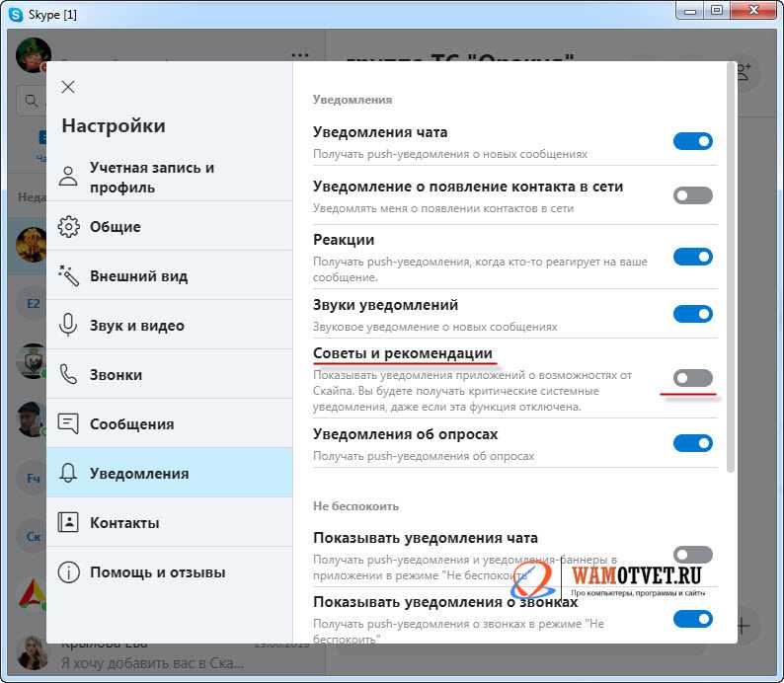
Task: Enable the Советы и рекомендации toggle
Action: (x=692, y=378)
